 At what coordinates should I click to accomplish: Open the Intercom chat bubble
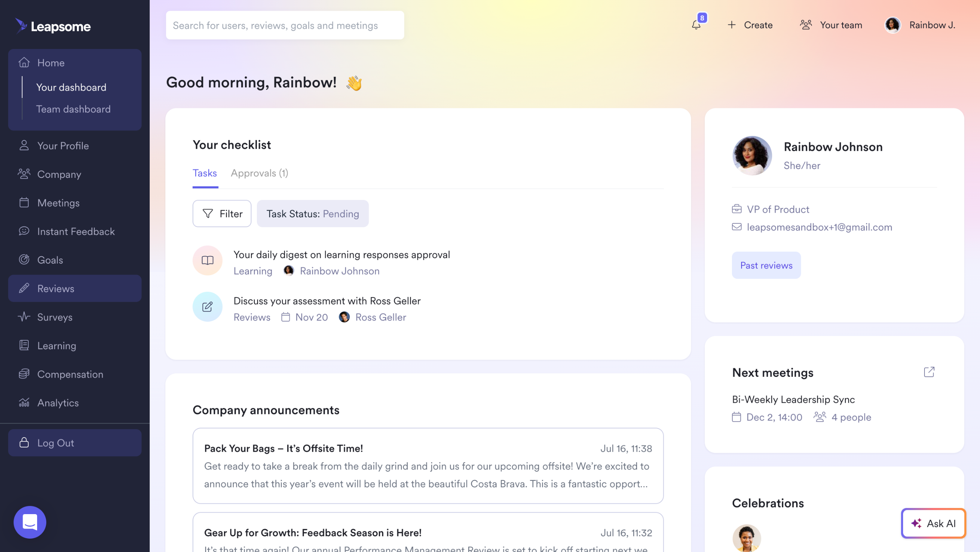coord(30,522)
